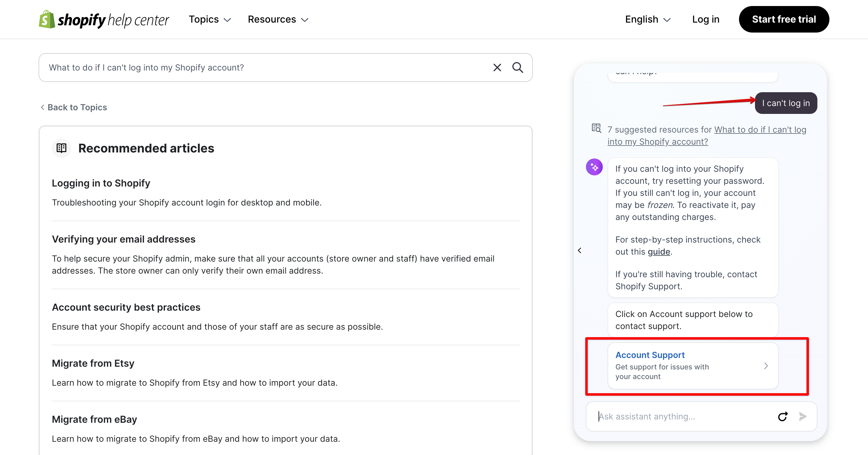Image resolution: width=868 pixels, height=455 pixels.
Task: Open the Migrate from eBay article
Action: (x=94, y=420)
